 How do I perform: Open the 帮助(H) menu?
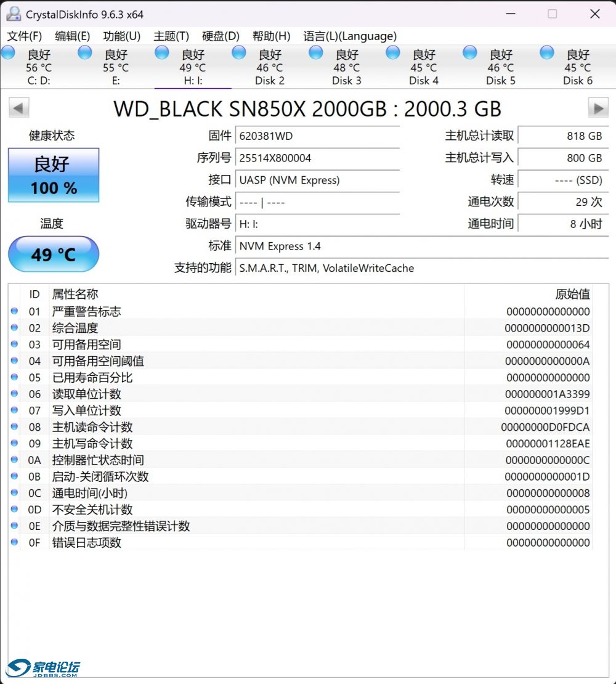coord(271,36)
